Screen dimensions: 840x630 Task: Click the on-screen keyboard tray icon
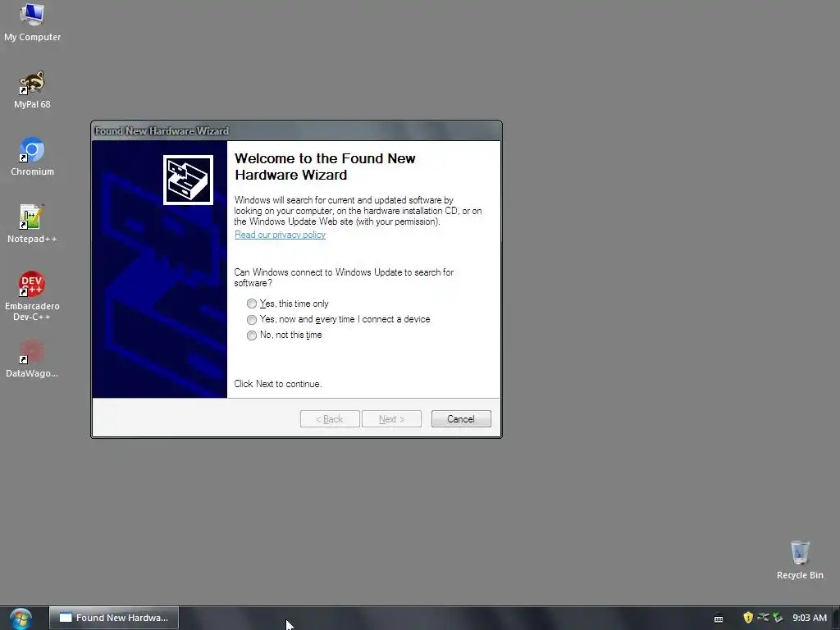[x=719, y=619]
